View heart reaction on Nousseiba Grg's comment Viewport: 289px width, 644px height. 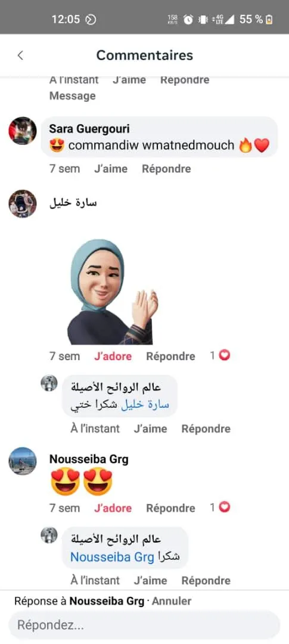click(x=220, y=507)
